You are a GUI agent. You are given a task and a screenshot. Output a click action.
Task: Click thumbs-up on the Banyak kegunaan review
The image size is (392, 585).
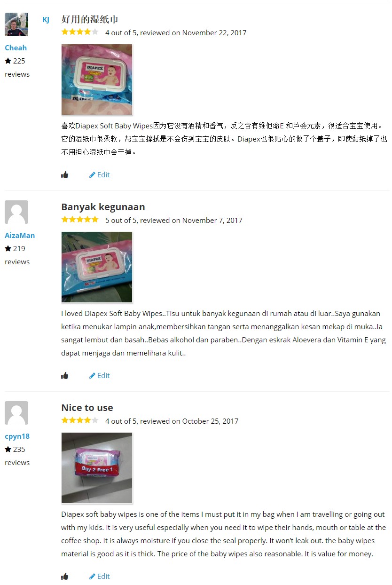(x=65, y=376)
